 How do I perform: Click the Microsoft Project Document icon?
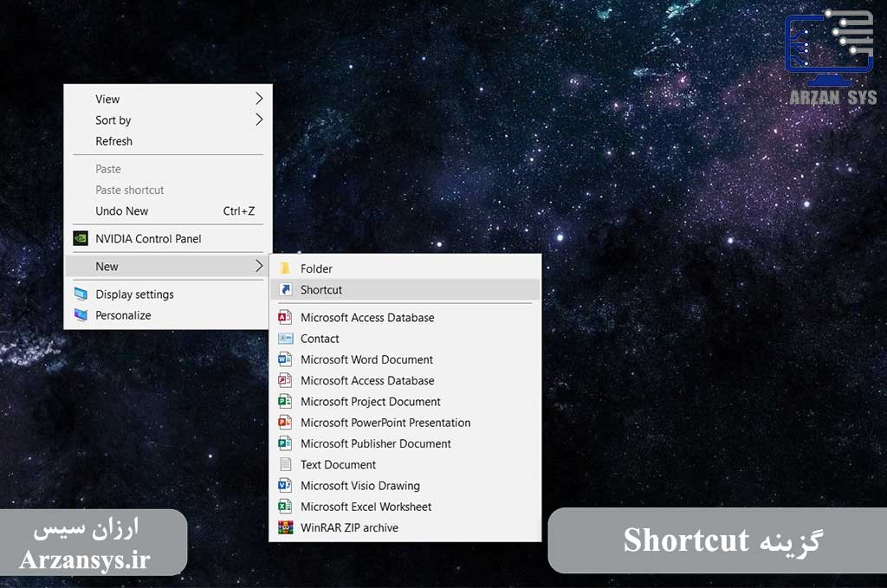pyautogui.click(x=285, y=402)
